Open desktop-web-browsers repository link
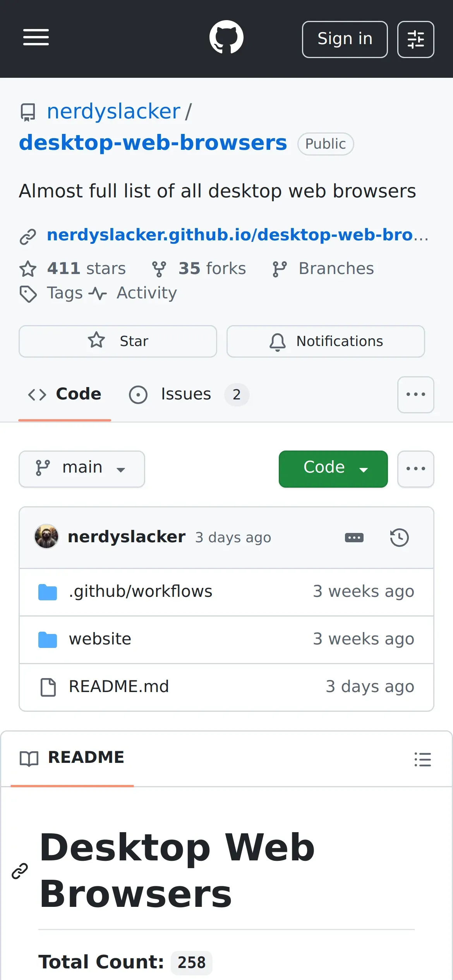 (x=153, y=143)
